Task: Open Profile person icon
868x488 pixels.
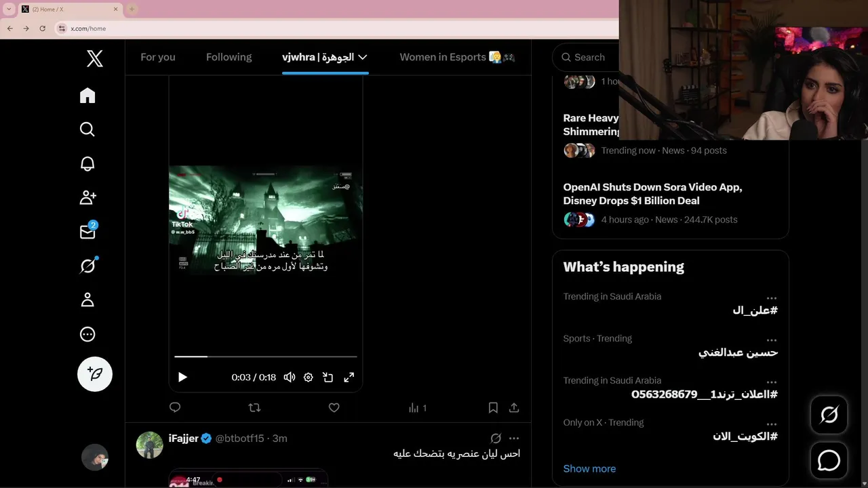Action: point(87,300)
